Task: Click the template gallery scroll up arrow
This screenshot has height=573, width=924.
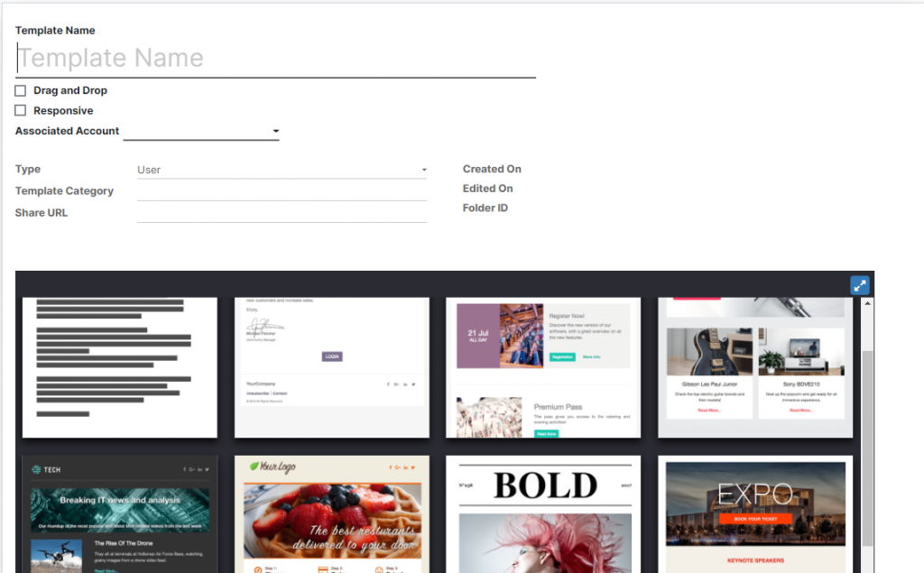Action: click(x=867, y=303)
